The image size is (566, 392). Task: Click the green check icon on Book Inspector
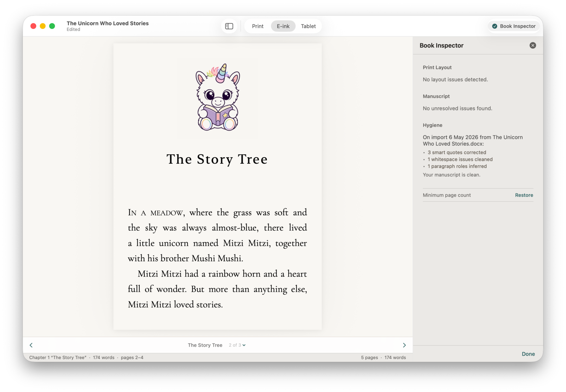495,26
